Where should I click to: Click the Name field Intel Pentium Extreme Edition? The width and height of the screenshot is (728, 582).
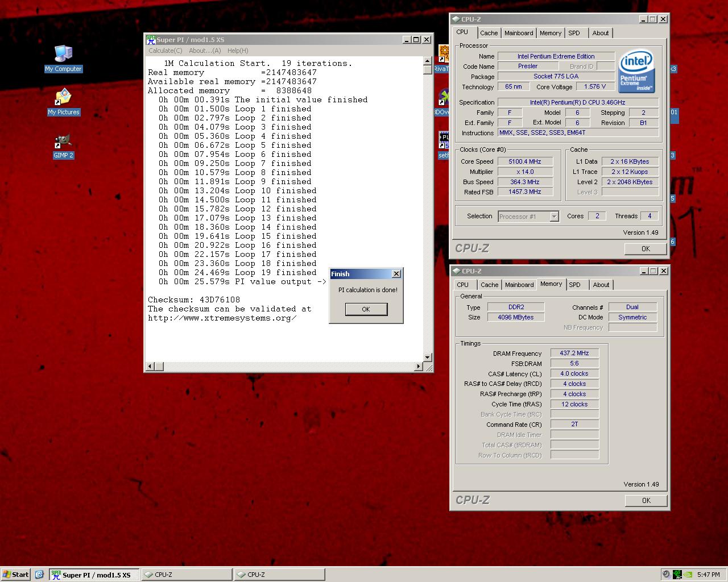(x=556, y=56)
